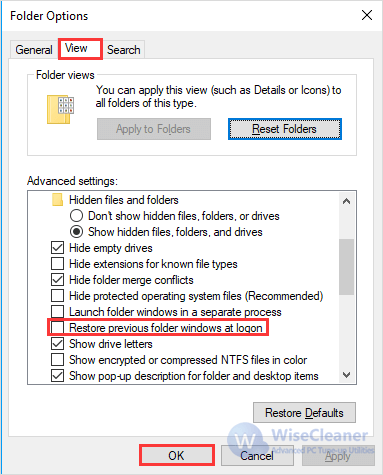383x475 pixels.
Task: Enable Hide extensions for known file types
Action: 57,264
